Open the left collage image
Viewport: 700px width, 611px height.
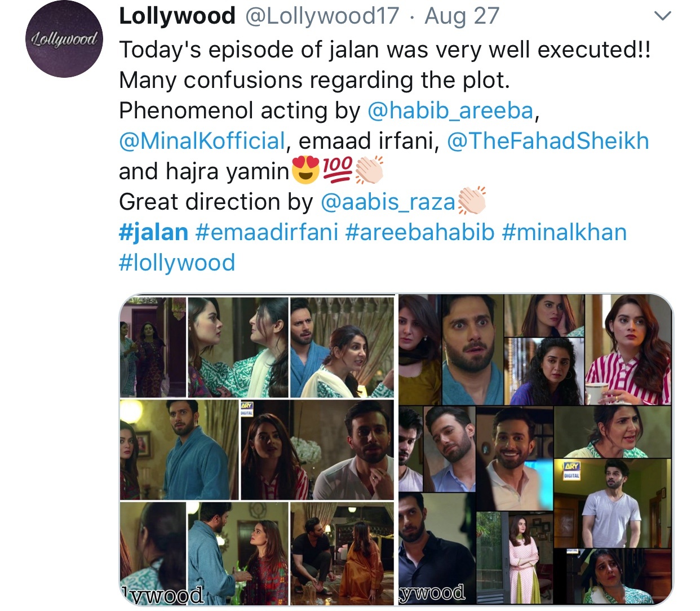tap(257, 450)
